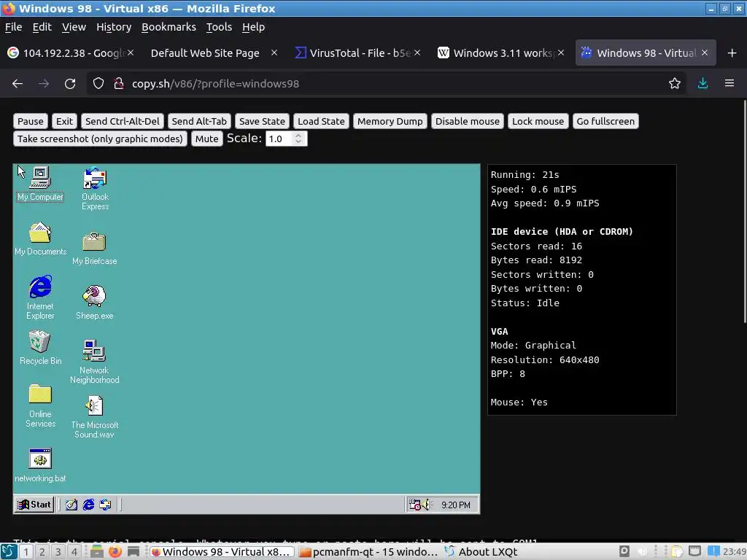Screen dimensions: 747x560
Task: Select the Recycle Bin icon
Action: 40,348
